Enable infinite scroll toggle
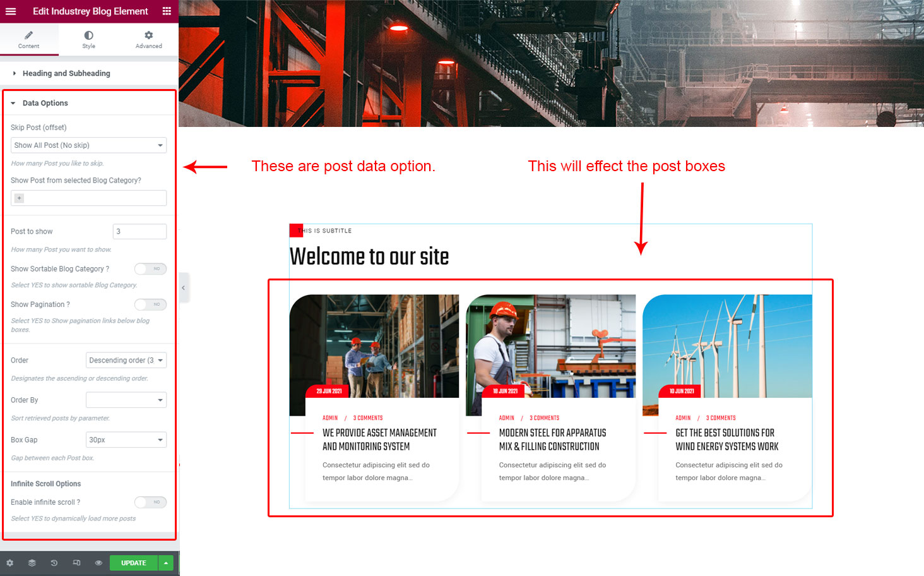 click(150, 502)
